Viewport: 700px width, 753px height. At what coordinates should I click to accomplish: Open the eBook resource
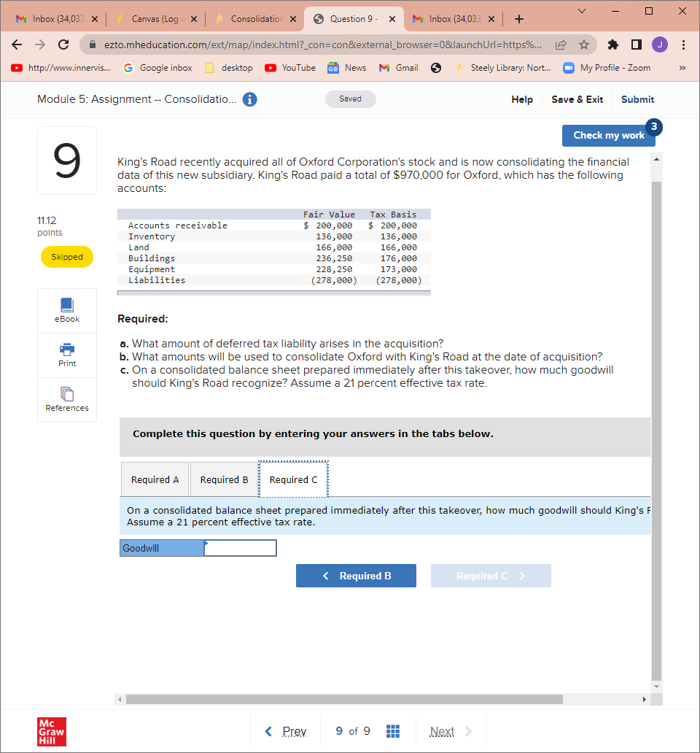point(66,310)
